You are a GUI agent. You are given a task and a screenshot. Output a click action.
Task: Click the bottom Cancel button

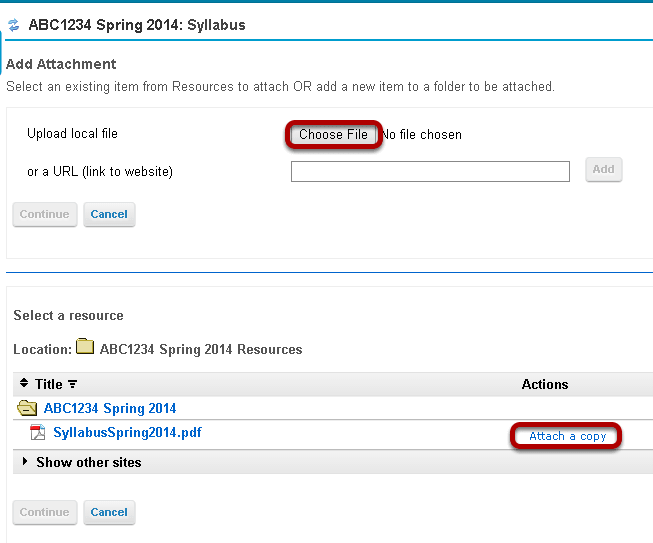[109, 512]
